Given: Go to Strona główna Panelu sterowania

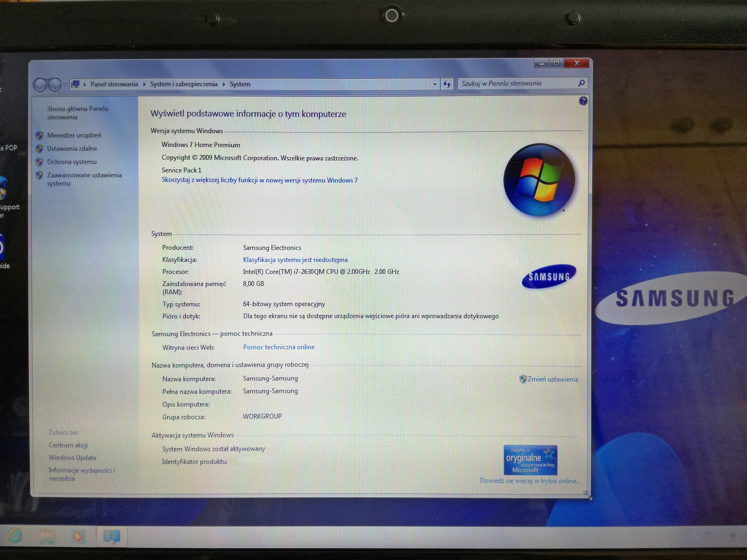Looking at the screenshot, I should (77, 113).
